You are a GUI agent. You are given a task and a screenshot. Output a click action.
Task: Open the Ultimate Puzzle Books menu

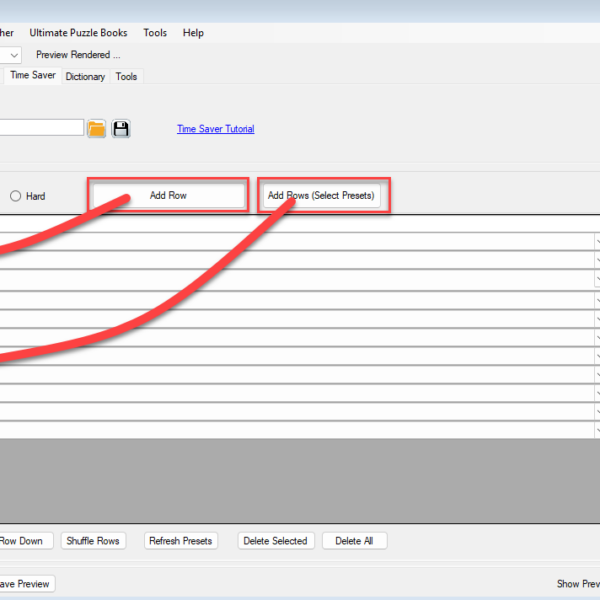point(78,33)
